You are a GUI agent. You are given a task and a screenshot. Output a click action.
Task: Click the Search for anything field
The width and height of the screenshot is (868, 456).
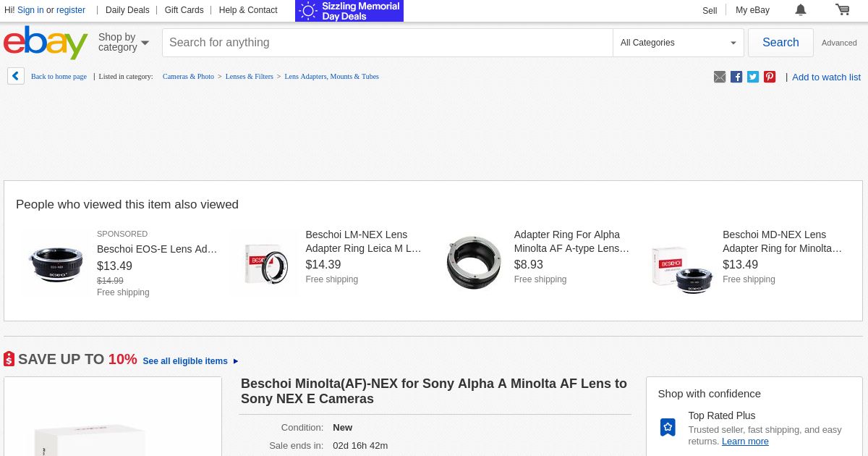[387, 43]
